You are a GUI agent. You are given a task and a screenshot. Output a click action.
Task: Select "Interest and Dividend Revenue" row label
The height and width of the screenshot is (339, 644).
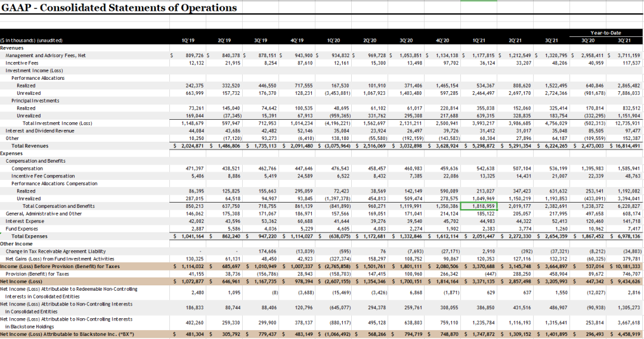[40, 131]
